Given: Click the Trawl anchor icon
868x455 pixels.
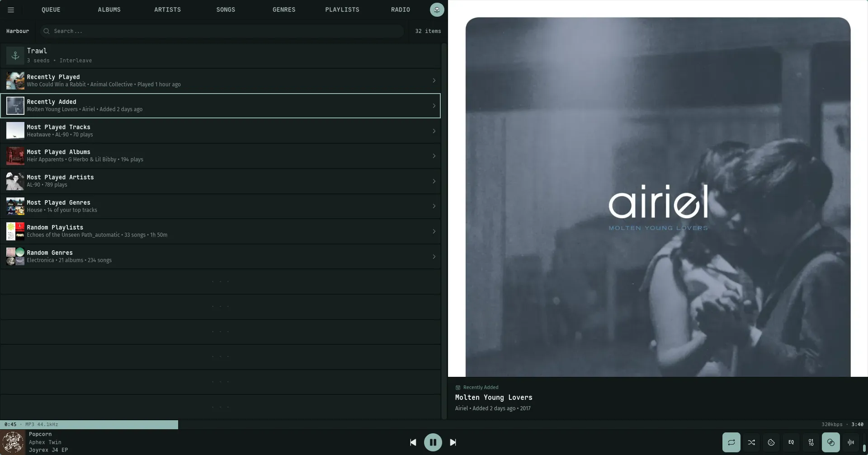Looking at the screenshot, I should tap(15, 56).
